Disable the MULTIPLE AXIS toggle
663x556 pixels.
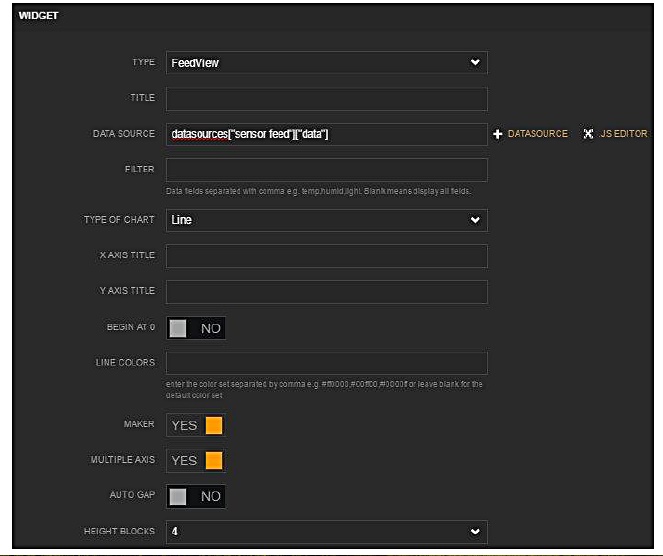tap(196, 460)
